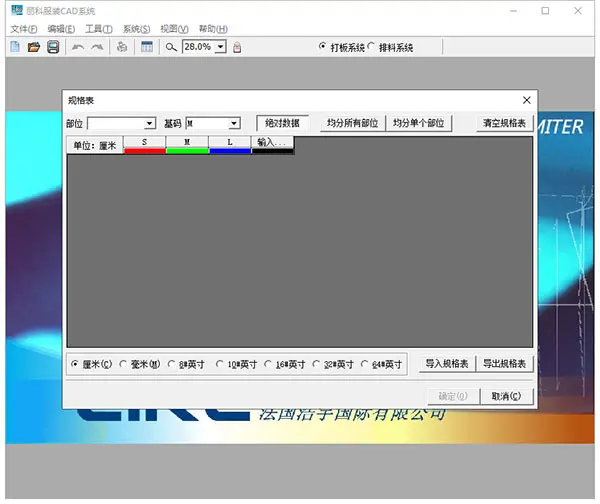
Task: Click the save disk icon
Action: click(x=53, y=47)
